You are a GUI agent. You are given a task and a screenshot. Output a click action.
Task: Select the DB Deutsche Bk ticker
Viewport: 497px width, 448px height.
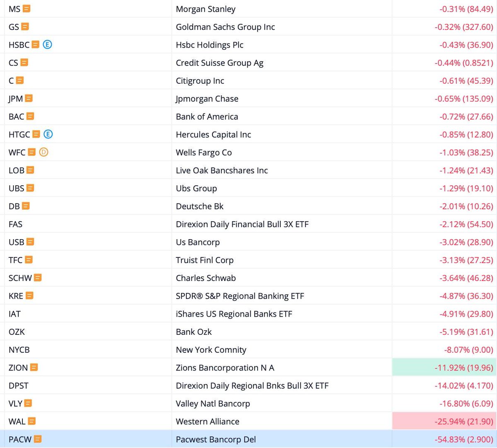[x=14, y=206]
